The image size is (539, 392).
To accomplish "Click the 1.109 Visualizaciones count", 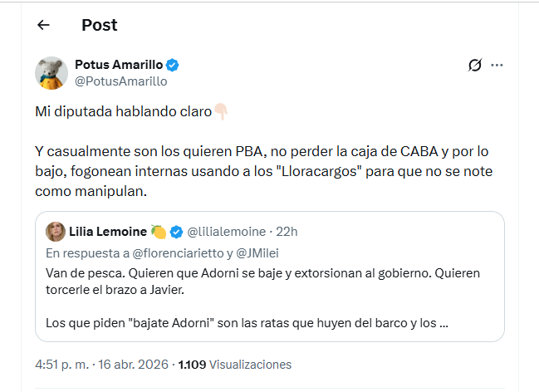I will pyautogui.click(x=235, y=365).
